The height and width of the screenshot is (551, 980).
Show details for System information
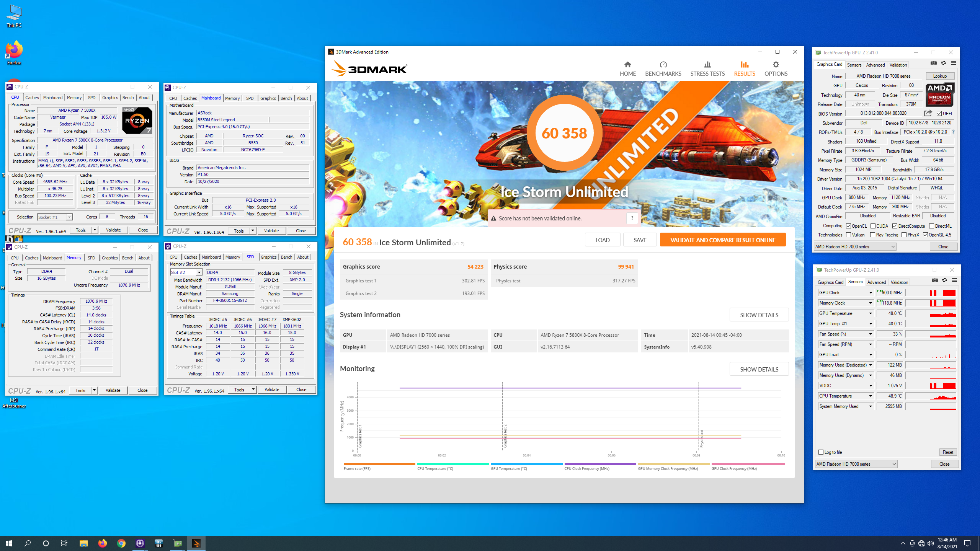tap(759, 315)
